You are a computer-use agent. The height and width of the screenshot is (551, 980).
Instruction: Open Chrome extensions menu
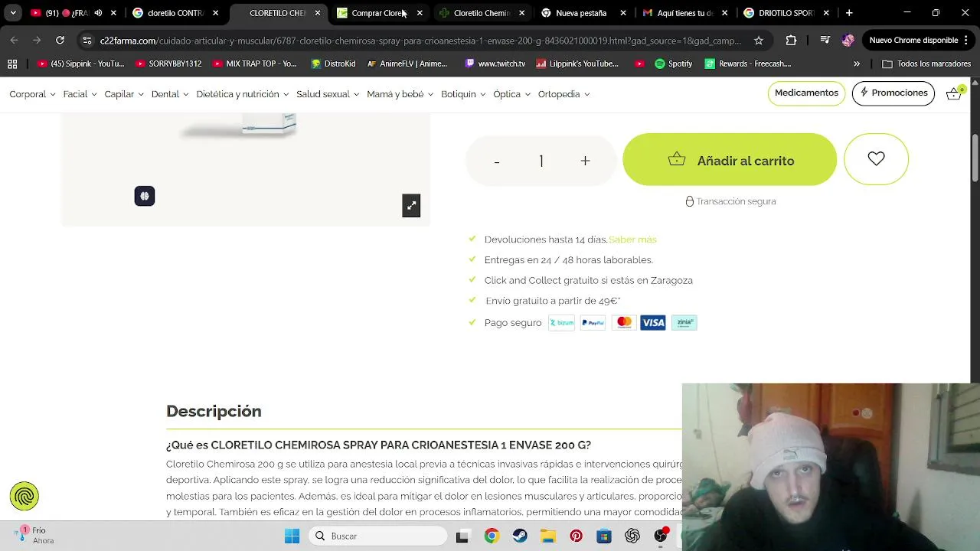tap(792, 41)
